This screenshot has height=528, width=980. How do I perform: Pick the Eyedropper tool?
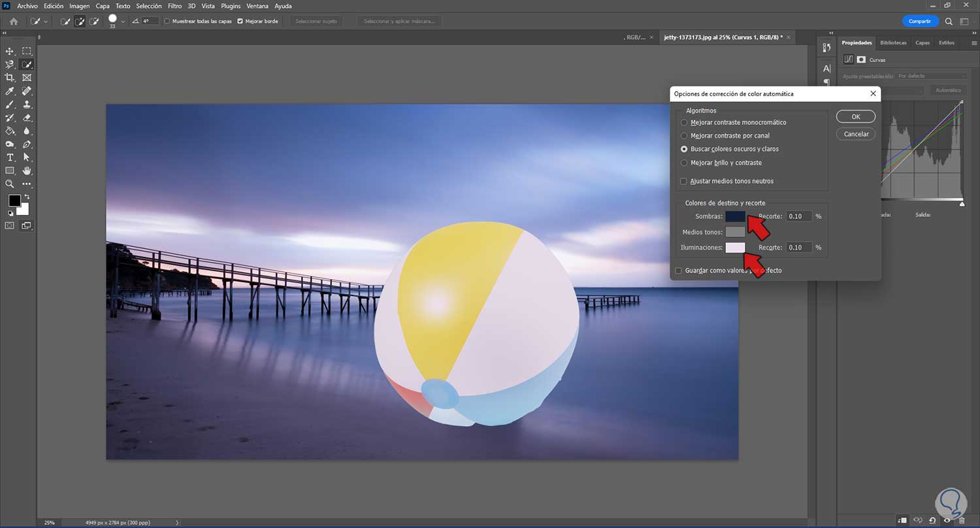pyautogui.click(x=10, y=91)
